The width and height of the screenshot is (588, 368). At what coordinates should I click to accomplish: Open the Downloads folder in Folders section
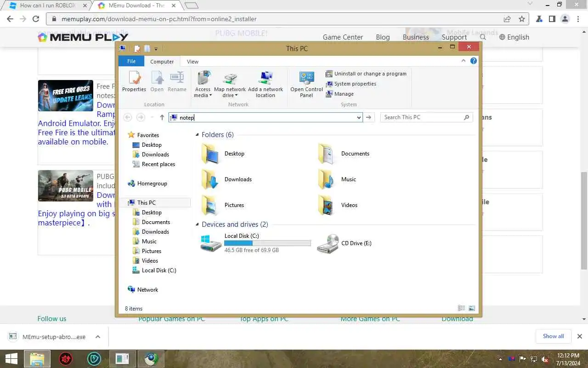pos(211,179)
